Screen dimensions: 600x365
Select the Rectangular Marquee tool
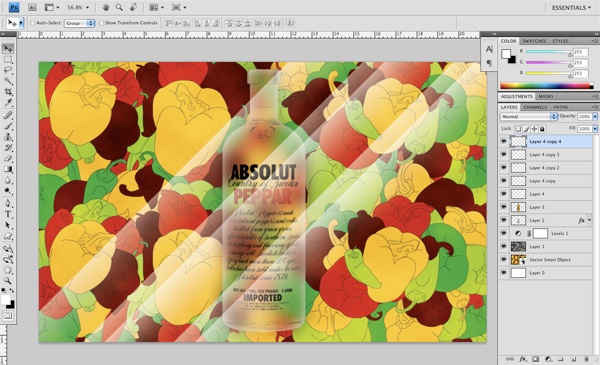[x=8, y=60]
